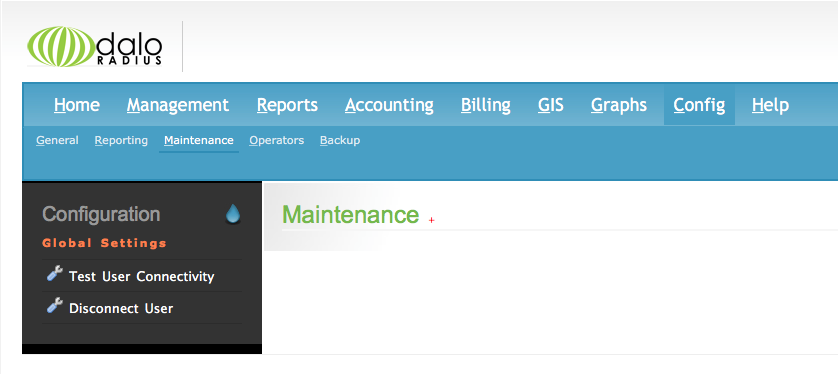Select the General submenu tab

tap(57, 141)
